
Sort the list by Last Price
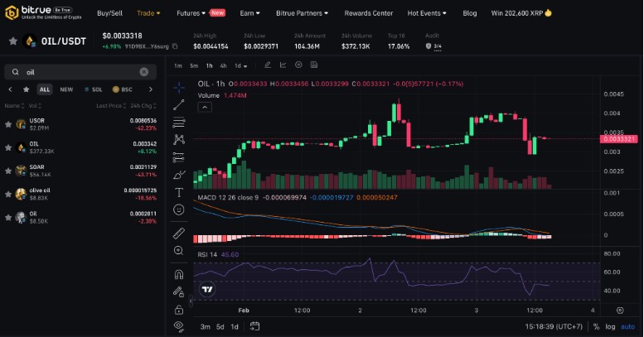pyautogui.click(x=111, y=106)
